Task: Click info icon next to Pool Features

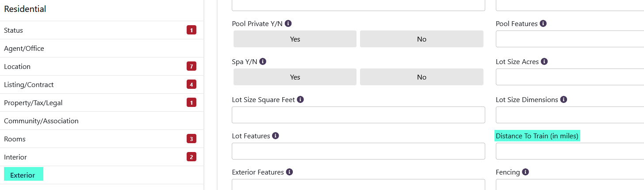Action: tap(543, 23)
